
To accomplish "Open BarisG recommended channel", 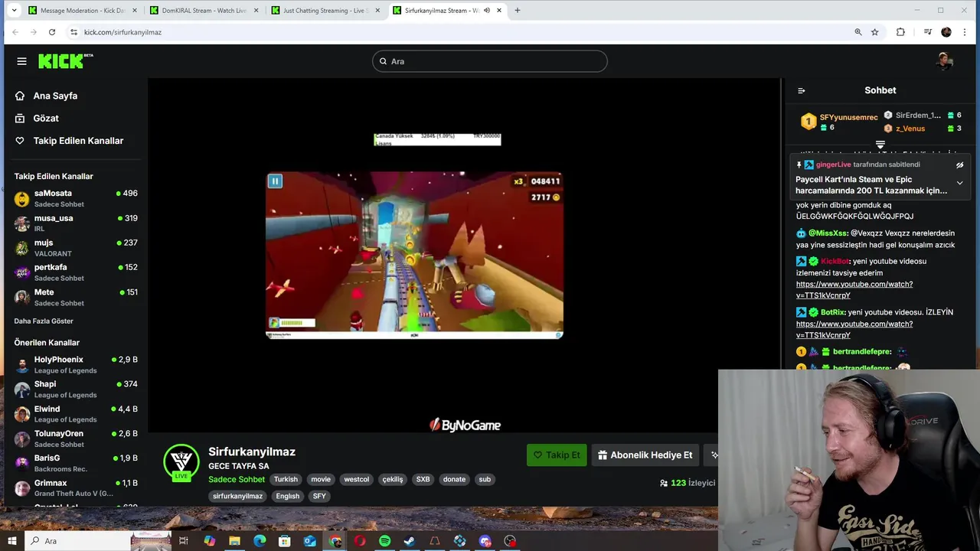I will tap(75, 463).
